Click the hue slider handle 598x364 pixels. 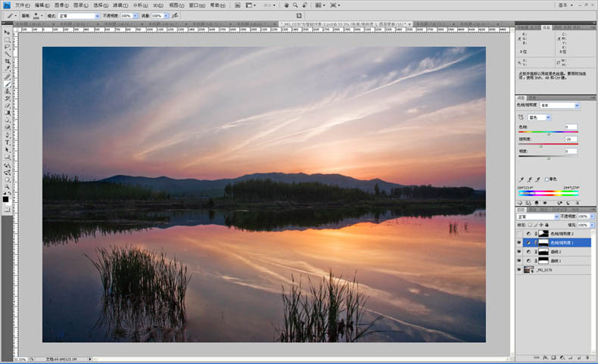[549, 134]
